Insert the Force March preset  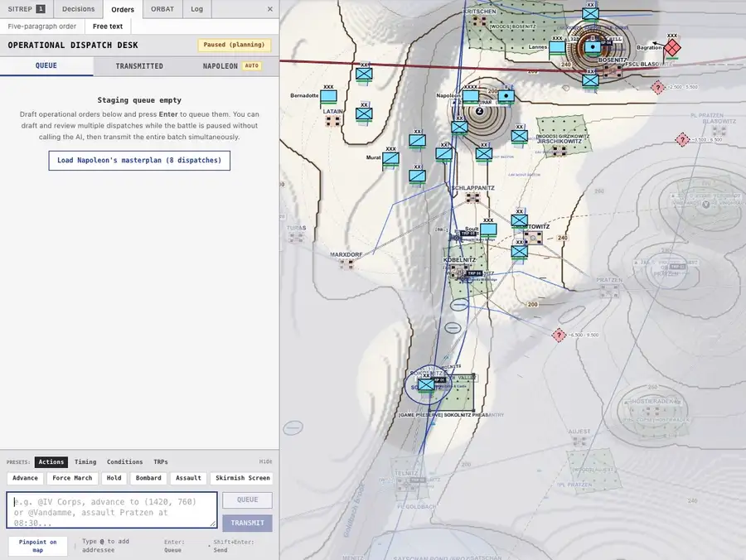(72, 478)
